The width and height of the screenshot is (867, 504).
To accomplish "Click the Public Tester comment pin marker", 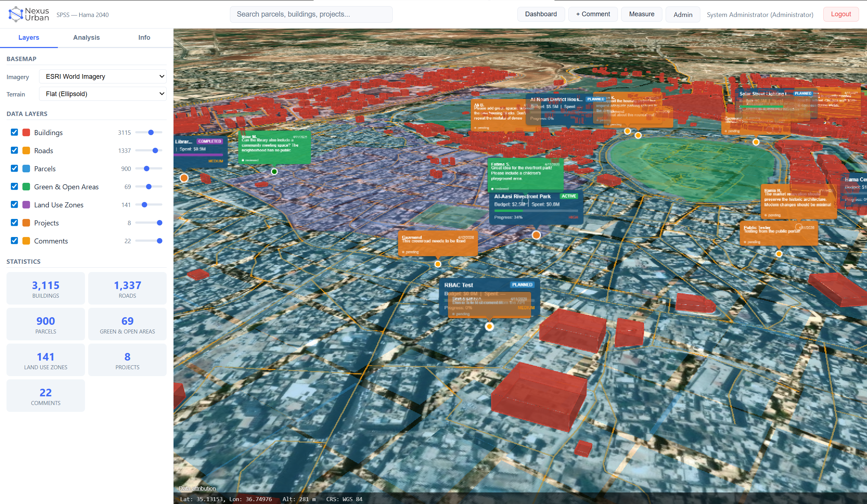I will click(x=779, y=254).
